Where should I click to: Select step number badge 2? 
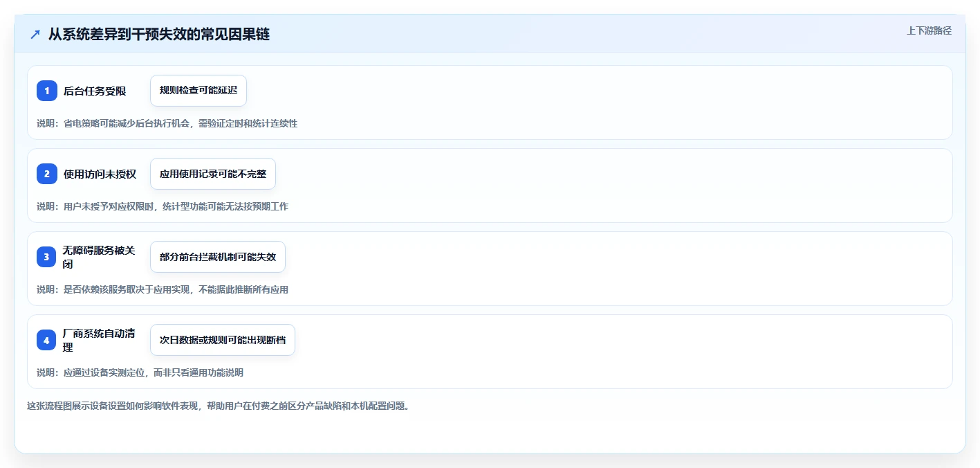(x=47, y=174)
